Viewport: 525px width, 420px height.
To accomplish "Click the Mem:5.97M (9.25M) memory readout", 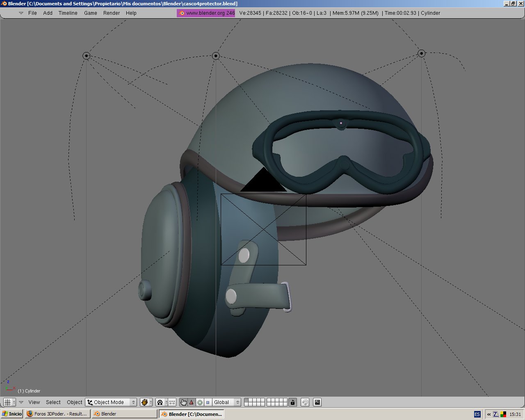I will click(356, 13).
